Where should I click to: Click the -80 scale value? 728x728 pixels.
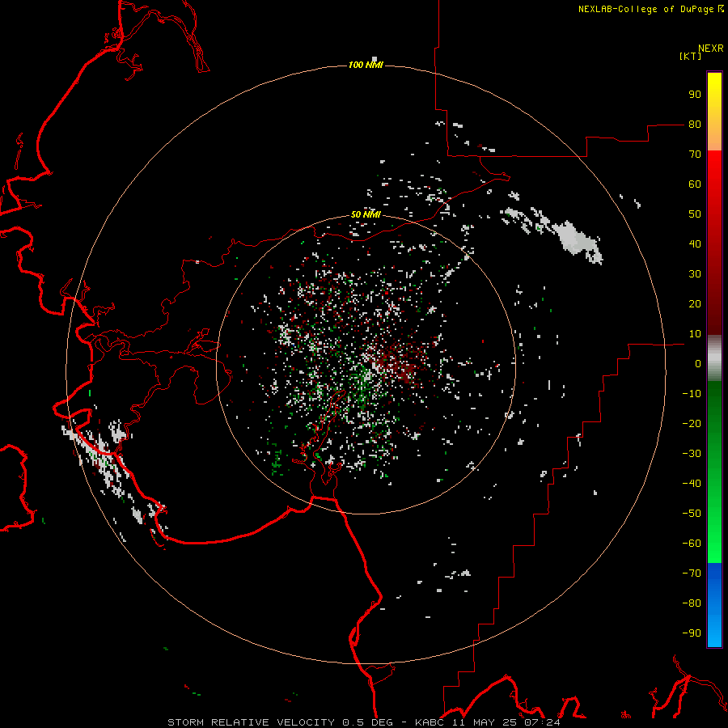pyautogui.click(x=692, y=603)
